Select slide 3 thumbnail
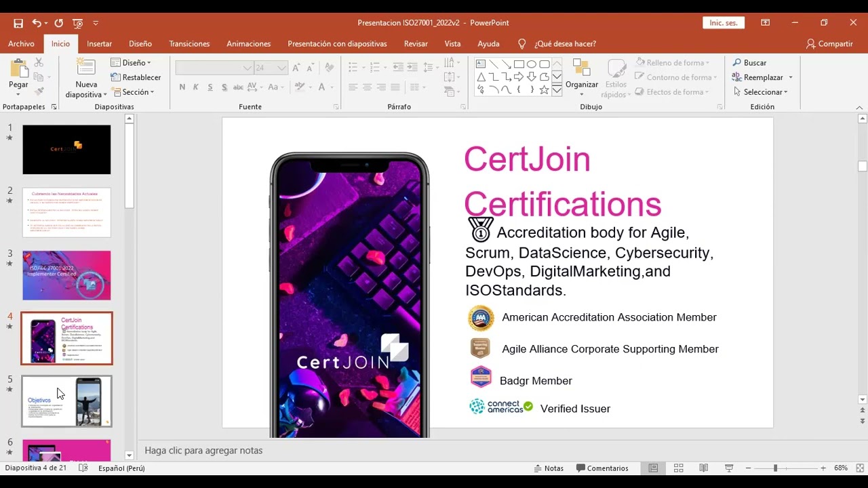 click(x=66, y=276)
